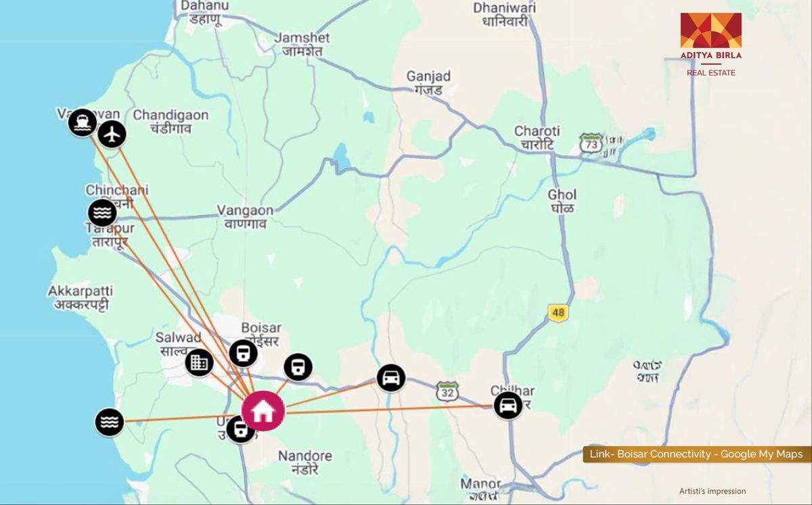Click the pink home marker
The width and height of the screenshot is (812, 505).
[x=263, y=410]
